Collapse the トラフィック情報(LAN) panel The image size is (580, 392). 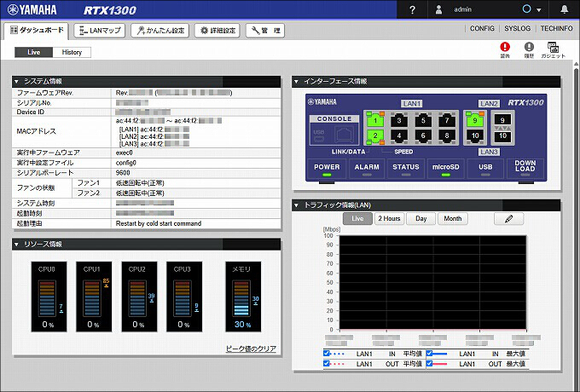(296, 205)
